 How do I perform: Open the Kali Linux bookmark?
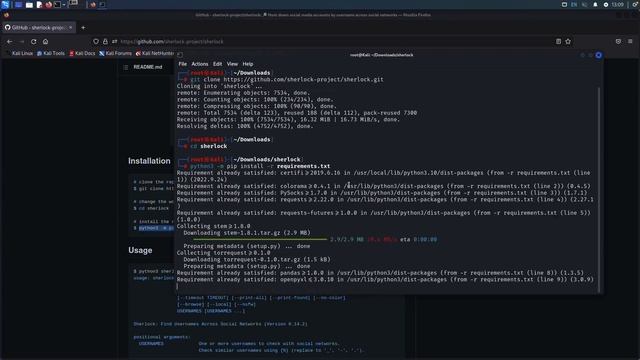click(19, 53)
